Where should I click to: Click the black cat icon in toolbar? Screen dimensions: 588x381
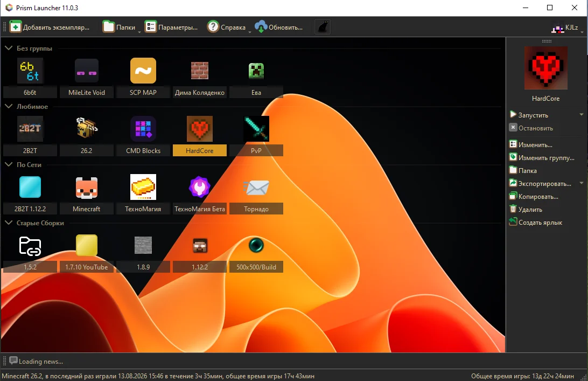tap(323, 27)
